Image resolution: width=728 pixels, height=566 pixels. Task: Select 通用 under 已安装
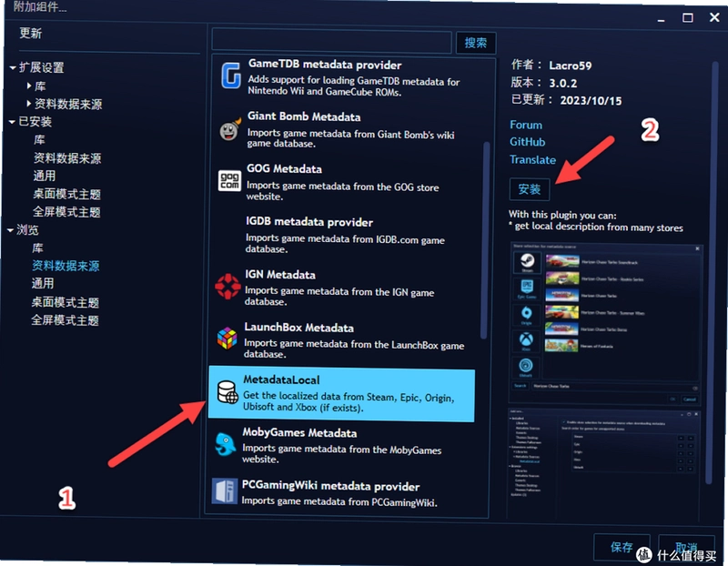click(44, 176)
